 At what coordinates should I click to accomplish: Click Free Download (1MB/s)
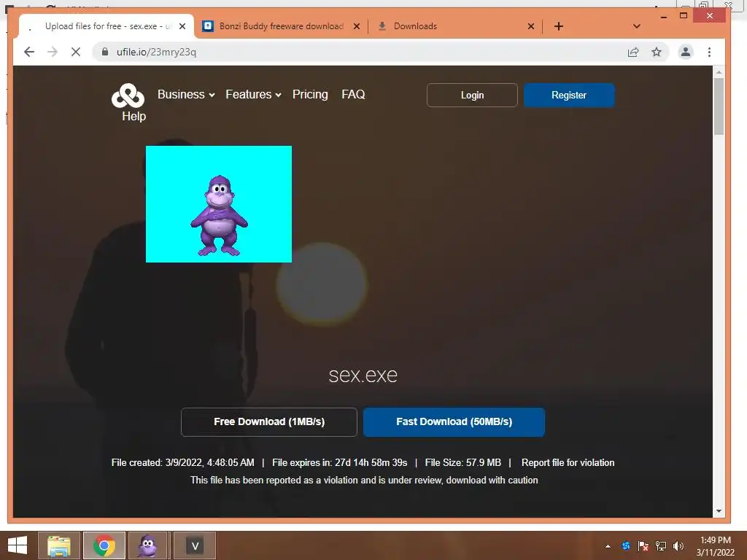tap(269, 422)
